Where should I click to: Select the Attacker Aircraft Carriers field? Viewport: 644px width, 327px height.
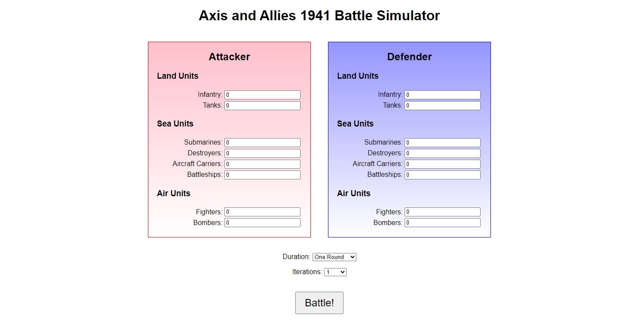point(262,164)
